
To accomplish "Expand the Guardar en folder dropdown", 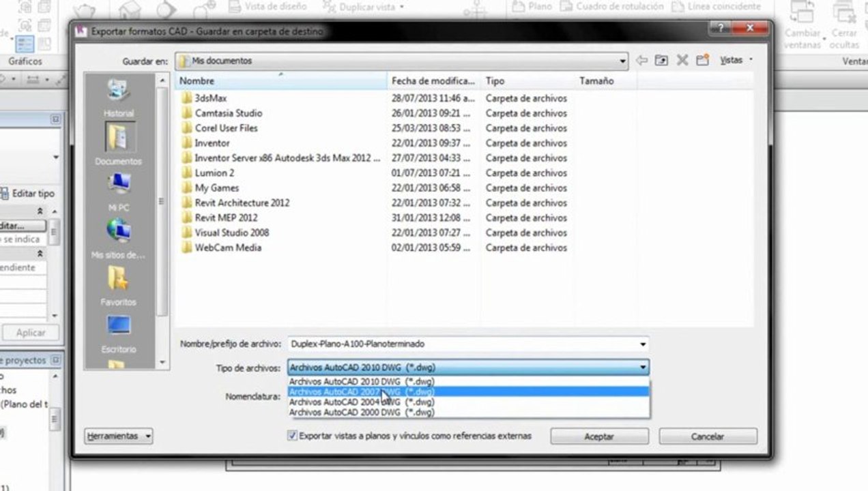I will (622, 61).
